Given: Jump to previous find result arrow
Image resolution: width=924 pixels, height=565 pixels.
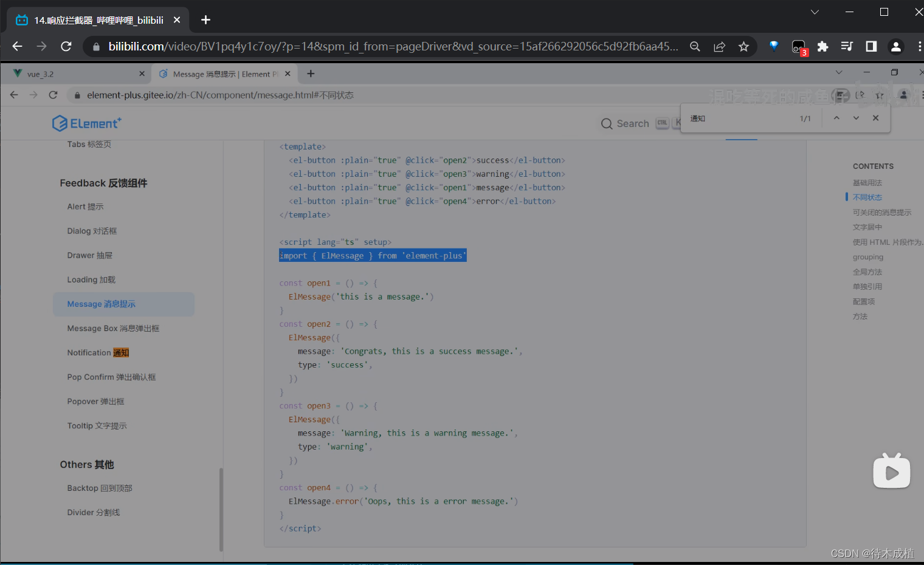Looking at the screenshot, I should point(836,118).
